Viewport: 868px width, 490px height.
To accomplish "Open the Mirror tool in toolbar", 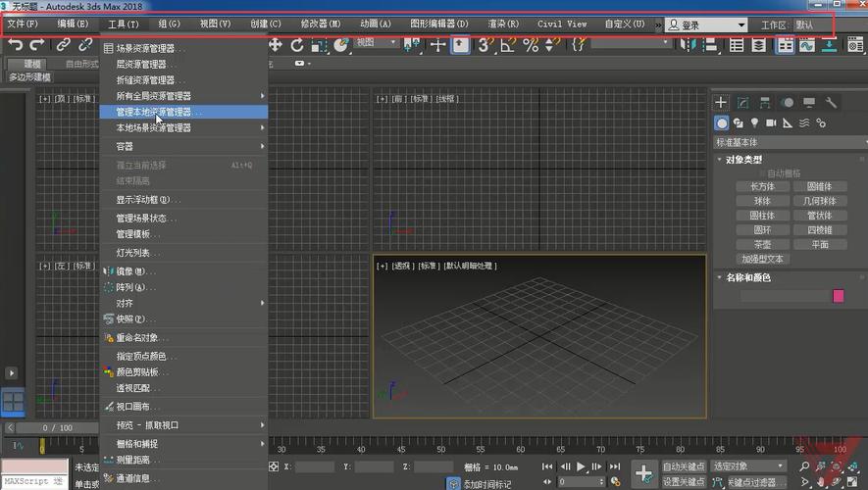I will click(x=689, y=45).
